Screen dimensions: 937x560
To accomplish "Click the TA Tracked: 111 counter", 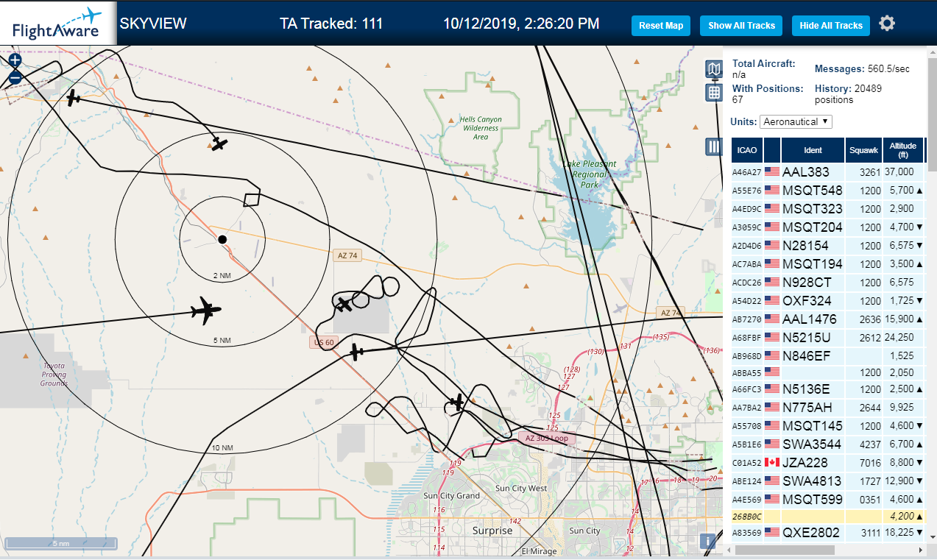I will [331, 24].
